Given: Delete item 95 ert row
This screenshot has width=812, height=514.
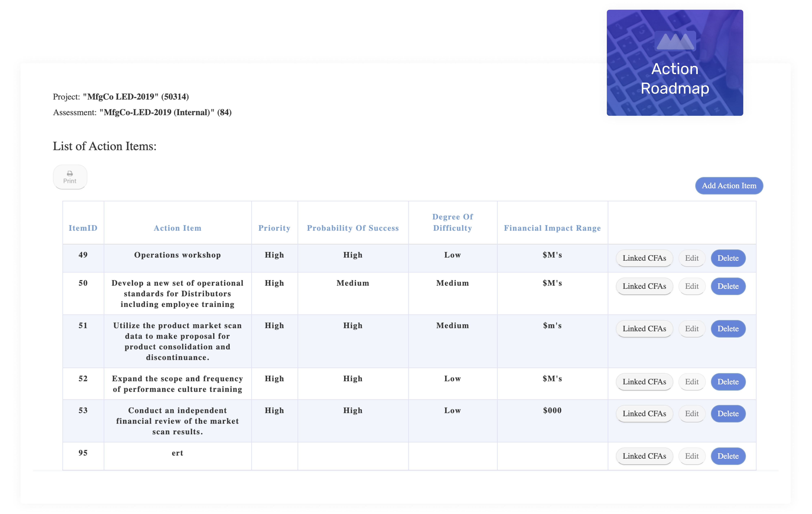Looking at the screenshot, I should pyautogui.click(x=728, y=456).
